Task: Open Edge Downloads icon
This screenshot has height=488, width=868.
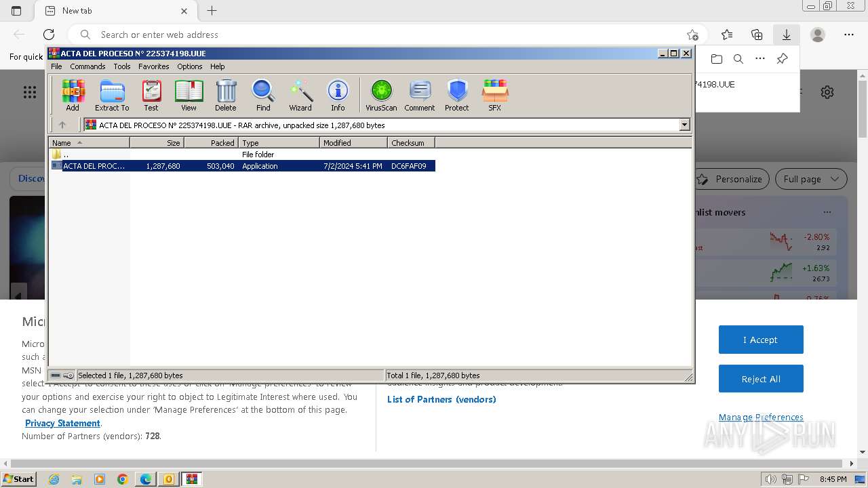Action: pyautogui.click(x=787, y=35)
